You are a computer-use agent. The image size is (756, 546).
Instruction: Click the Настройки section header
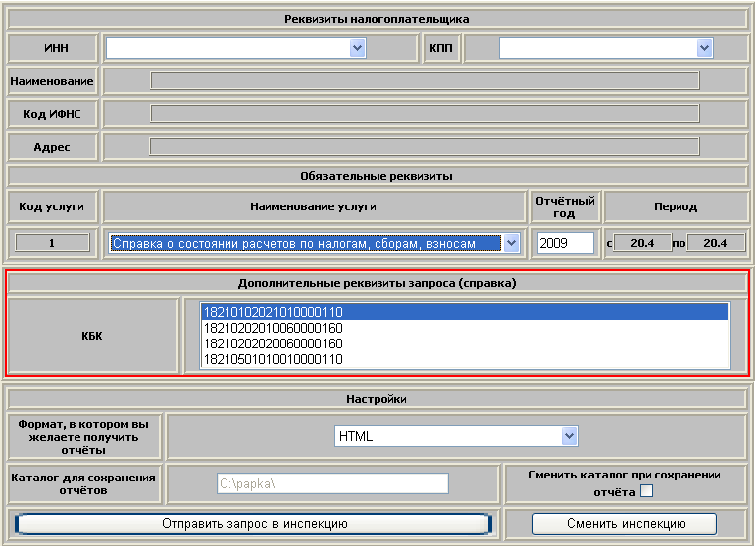(x=377, y=399)
